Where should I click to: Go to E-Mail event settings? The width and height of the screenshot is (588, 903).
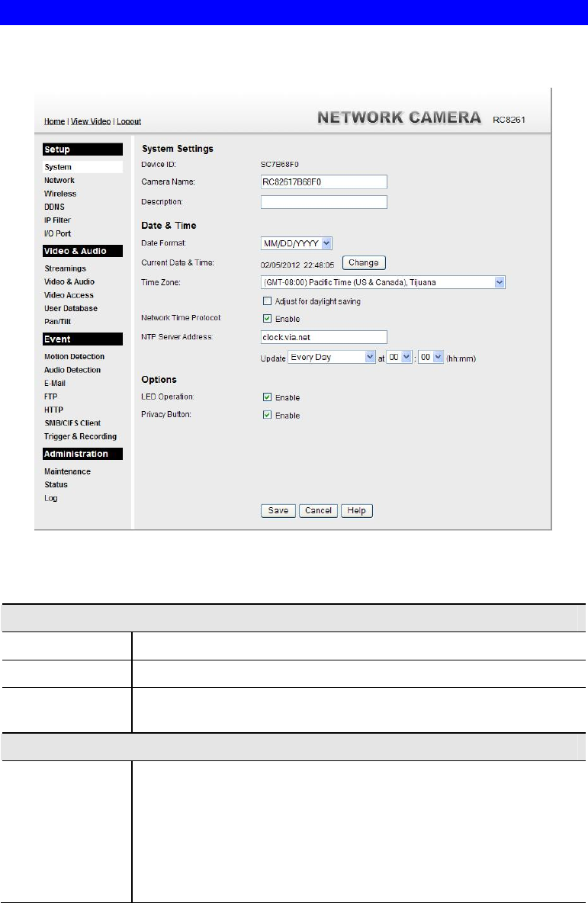pyautogui.click(x=55, y=383)
